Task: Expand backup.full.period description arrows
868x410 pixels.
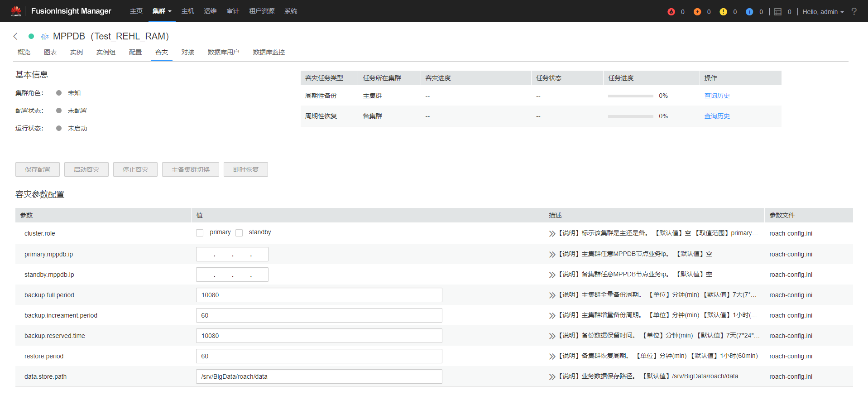Action: tap(552, 295)
